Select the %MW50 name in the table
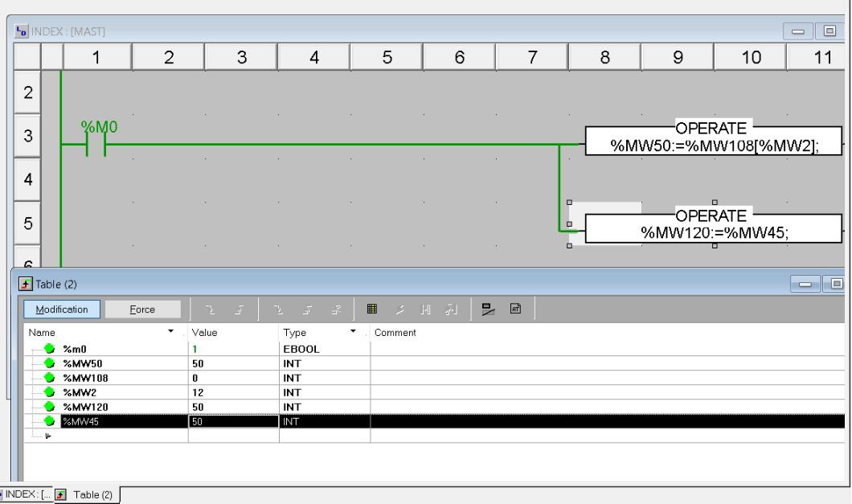This screenshot has width=852, height=504. (83, 363)
